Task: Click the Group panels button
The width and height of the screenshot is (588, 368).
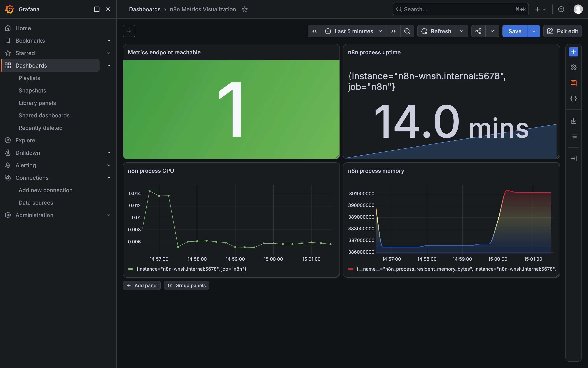Action: (186, 285)
